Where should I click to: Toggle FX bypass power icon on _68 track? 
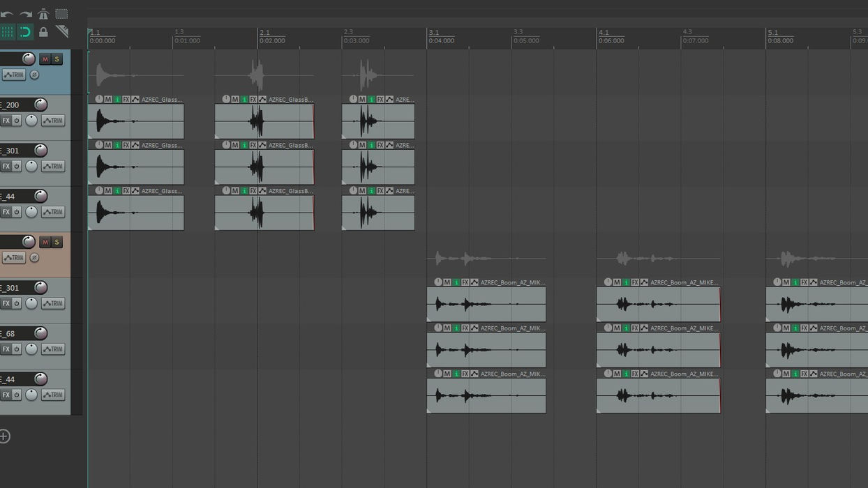17,349
